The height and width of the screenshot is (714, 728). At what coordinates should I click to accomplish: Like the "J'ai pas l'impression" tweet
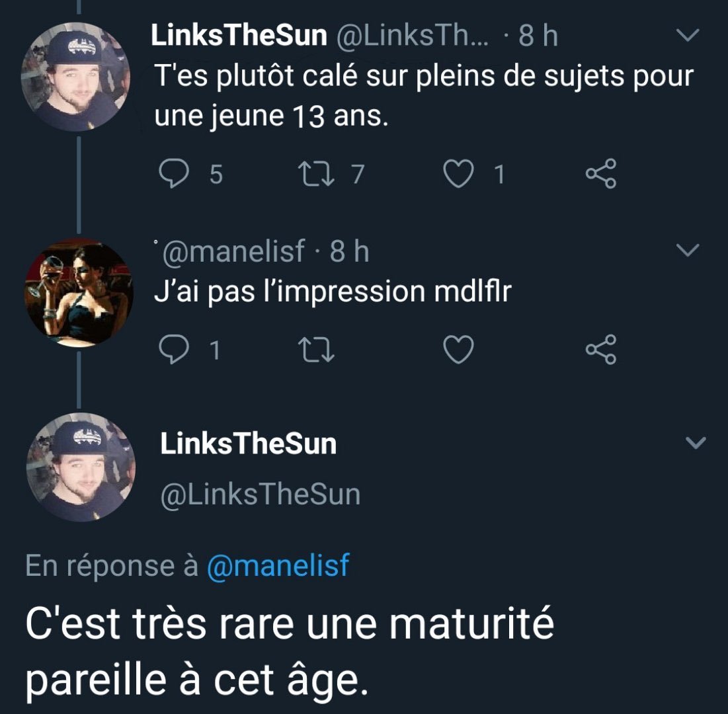[457, 350]
